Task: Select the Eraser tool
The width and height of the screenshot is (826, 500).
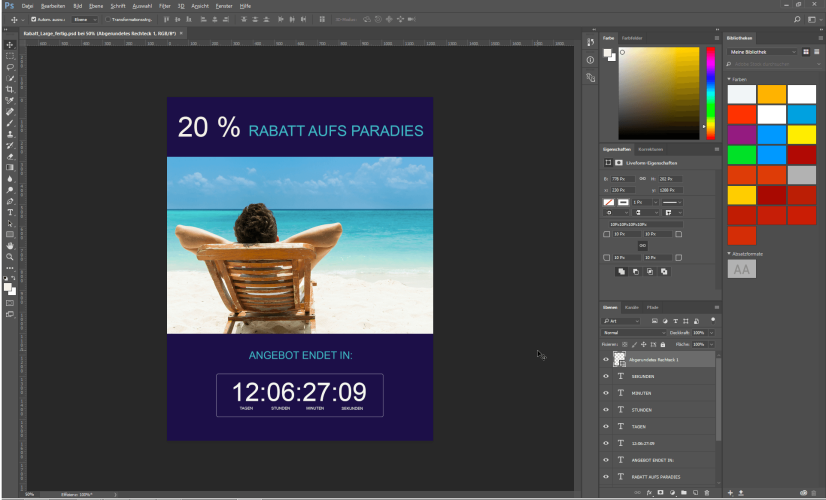Action: [x=10, y=156]
